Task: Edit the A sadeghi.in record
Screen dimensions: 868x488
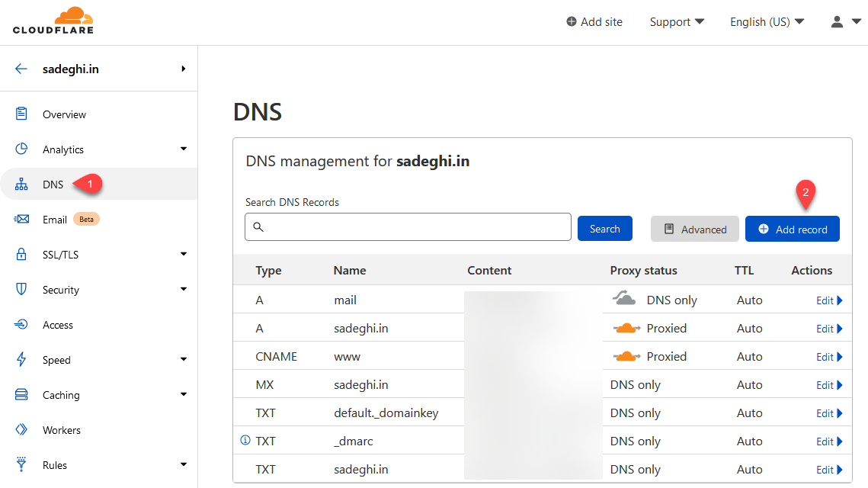Action: (829, 329)
